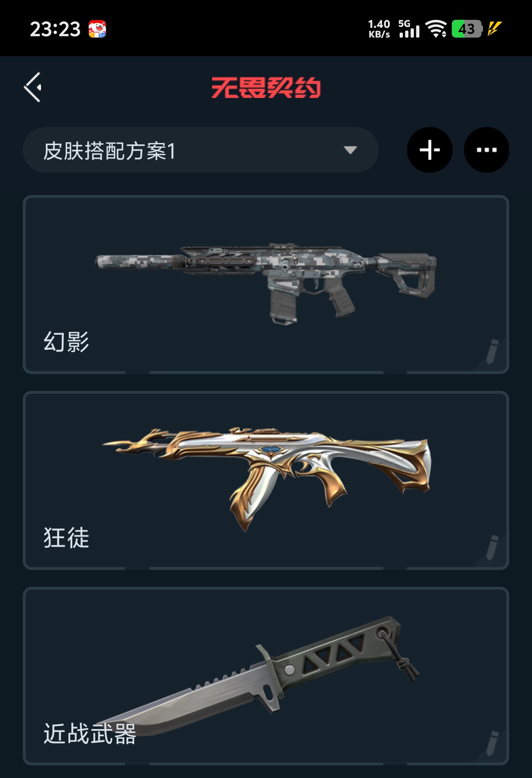Tap the back arrow icon
The width and height of the screenshot is (532, 778).
(x=33, y=87)
